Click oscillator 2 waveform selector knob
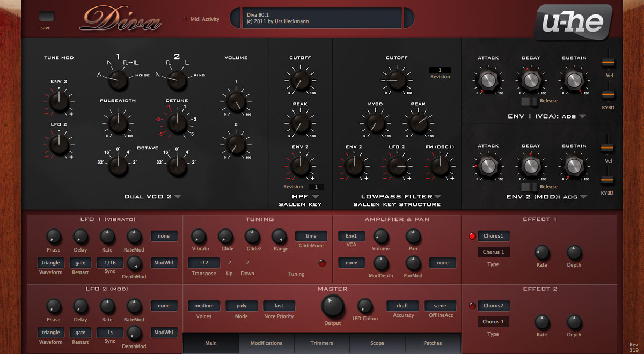This screenshot has height=354, width=644. (177, 80)
